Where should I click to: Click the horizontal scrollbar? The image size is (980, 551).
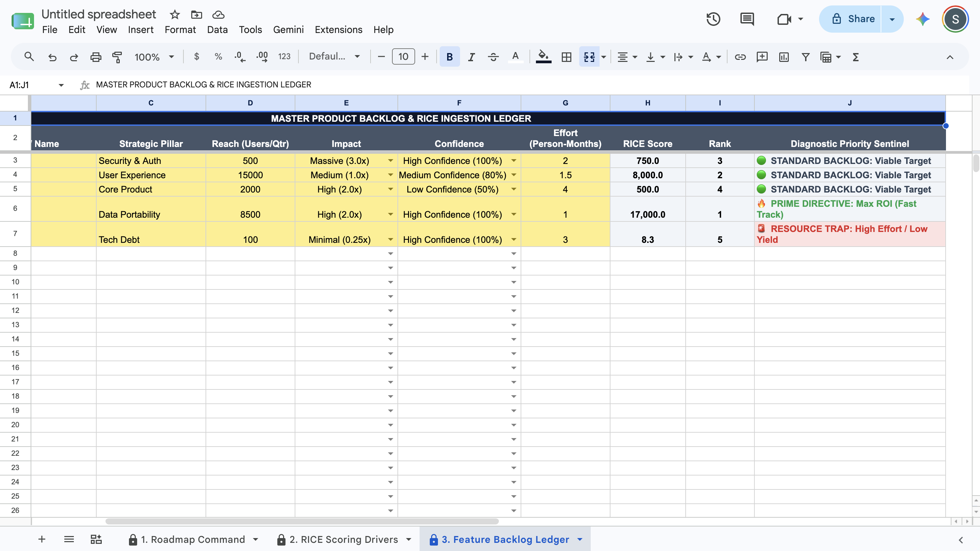click(302, 521)
